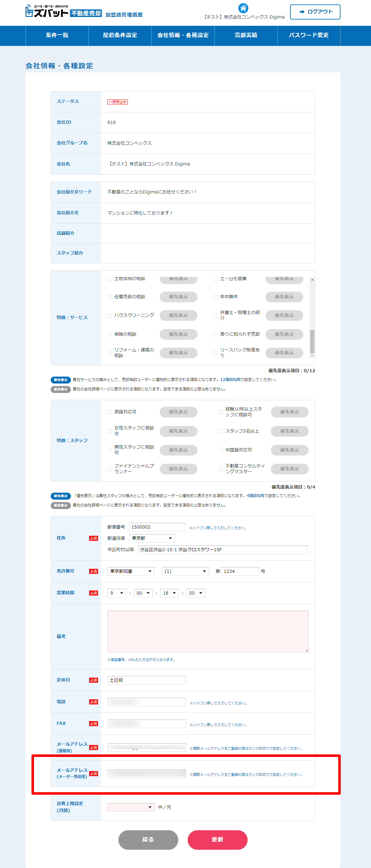Open the 送客上限設定 monthly limit dropdown
The image size is (371, 868).
[x=130, y=807]
